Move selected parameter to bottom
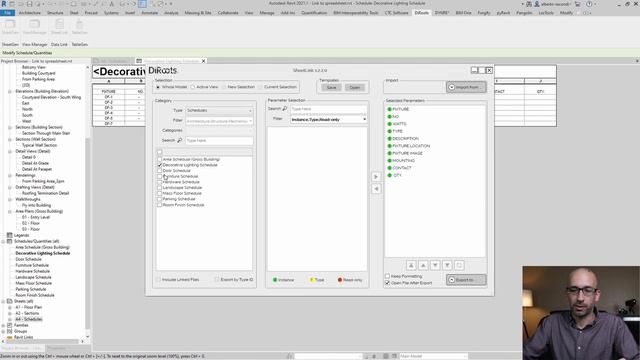640x360 pixels. (x=447, y=265)
